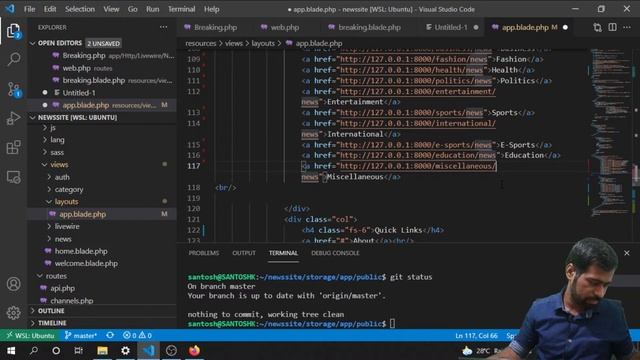Click the views breadcrumb segment
This screenshot has height=360, width=640.
(234, 43)
